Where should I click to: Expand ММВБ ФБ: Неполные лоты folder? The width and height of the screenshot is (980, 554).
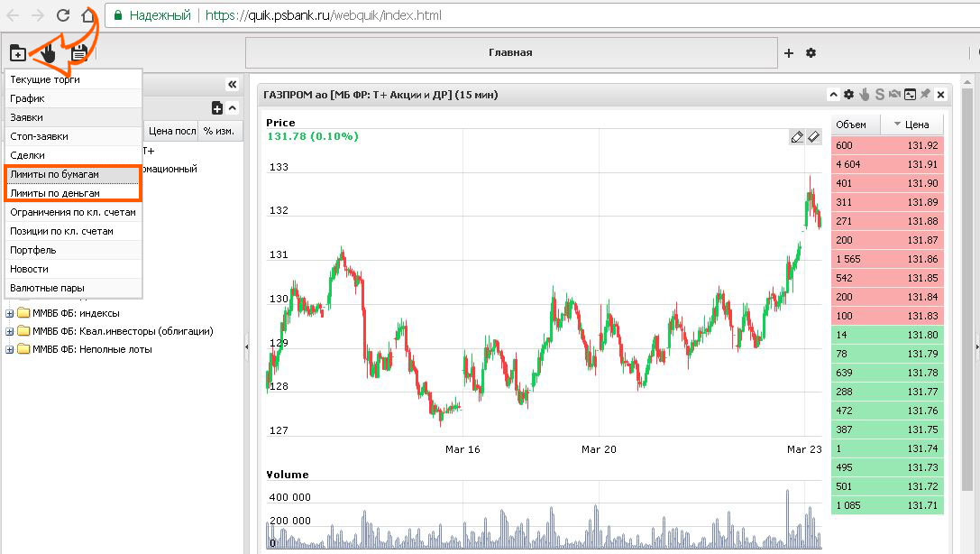pos(10,349)
